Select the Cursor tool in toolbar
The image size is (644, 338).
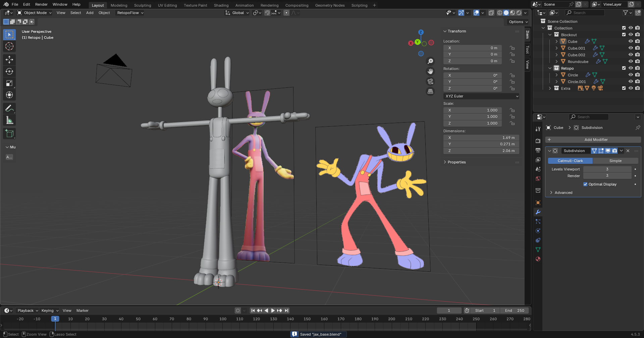pos(9,46)
